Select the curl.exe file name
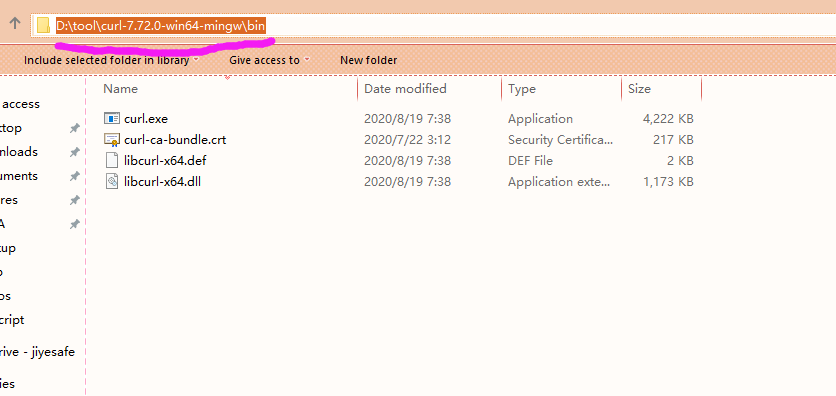Viewport: 836px width, 396px height. coord(146,119)
